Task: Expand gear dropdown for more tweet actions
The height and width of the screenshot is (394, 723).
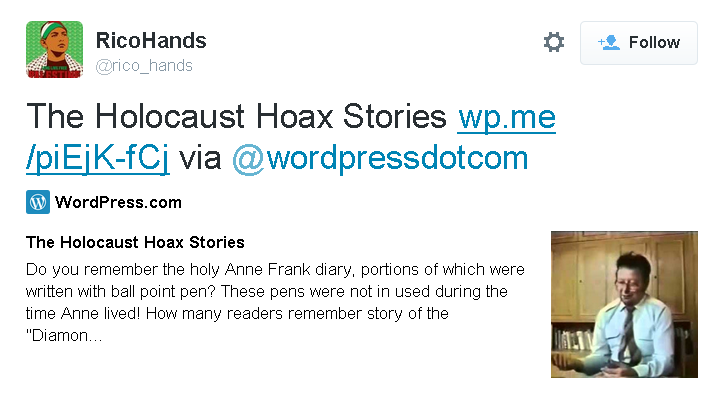Action: point(554,42)
